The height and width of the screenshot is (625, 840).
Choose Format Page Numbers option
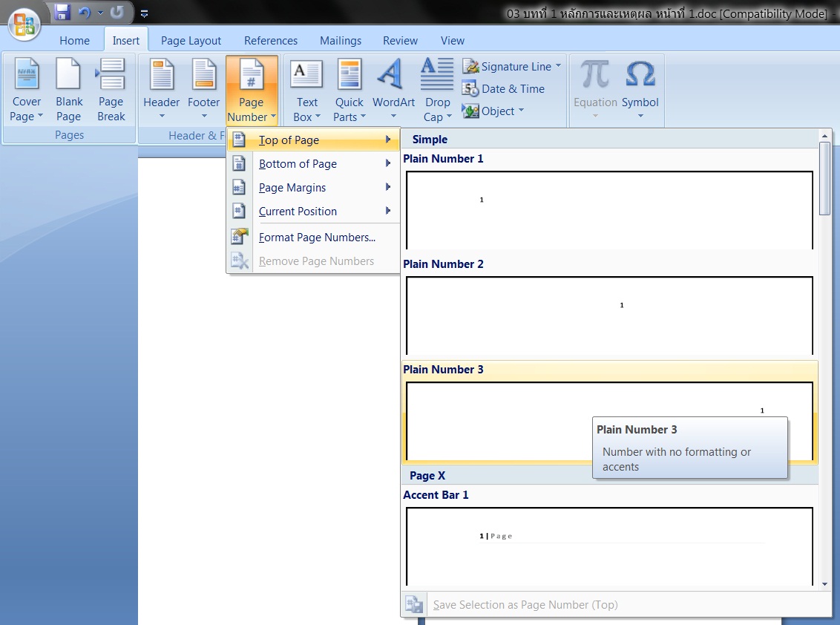click(317, 238)
